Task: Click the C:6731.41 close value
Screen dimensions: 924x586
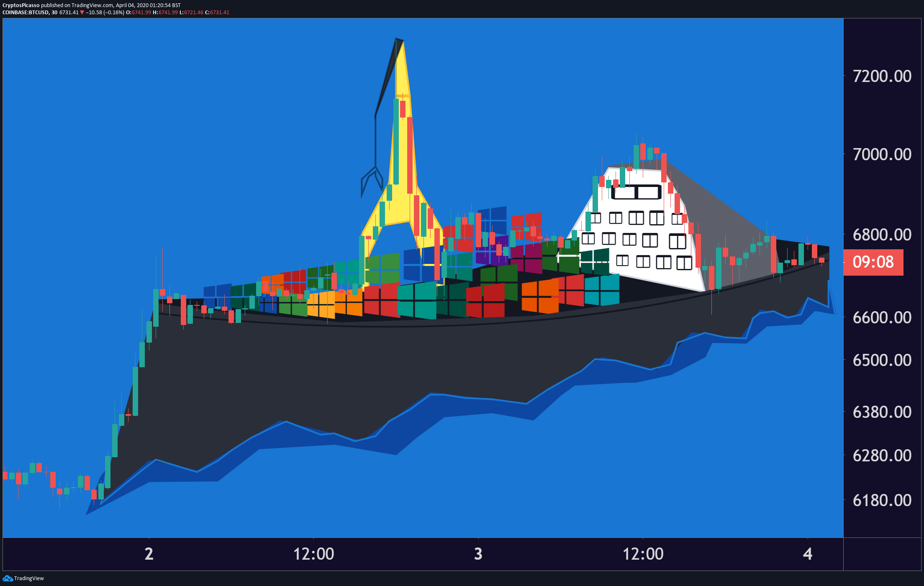Action: pyautogui.click(x=217, y=13)
